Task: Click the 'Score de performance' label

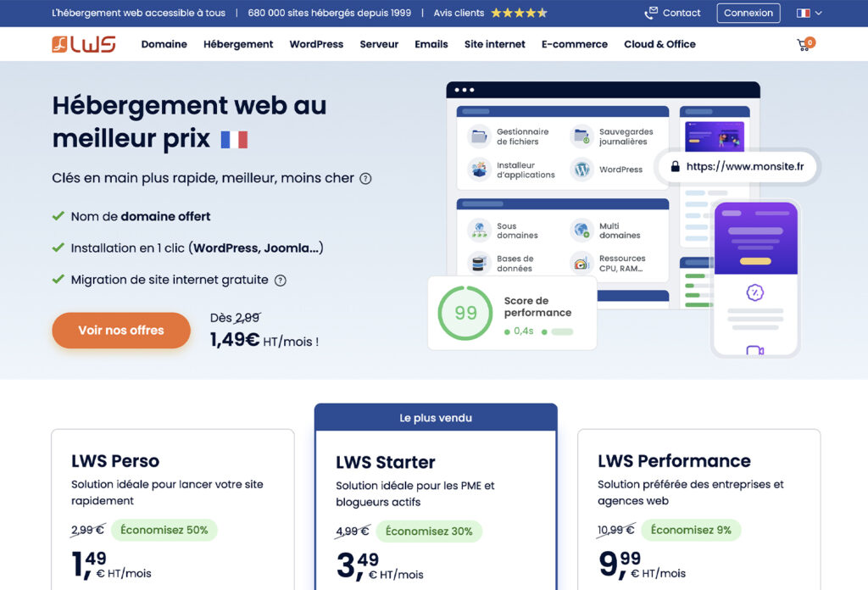Action: click(537, 307)
